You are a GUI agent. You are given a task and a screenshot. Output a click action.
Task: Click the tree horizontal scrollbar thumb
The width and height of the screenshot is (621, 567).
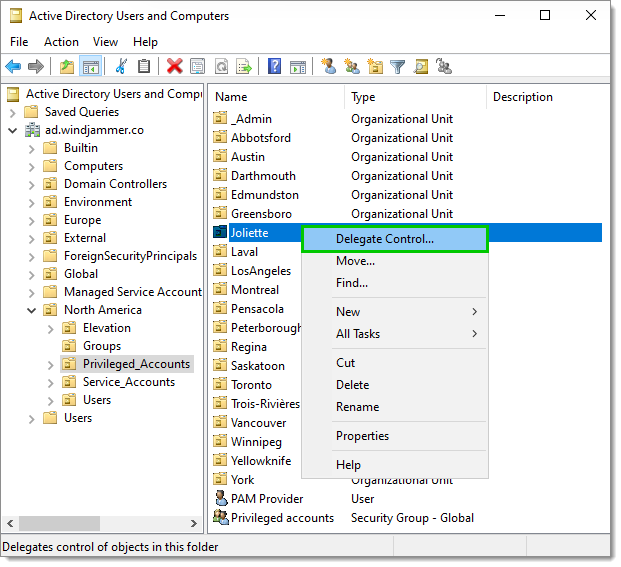coord(59,523)
